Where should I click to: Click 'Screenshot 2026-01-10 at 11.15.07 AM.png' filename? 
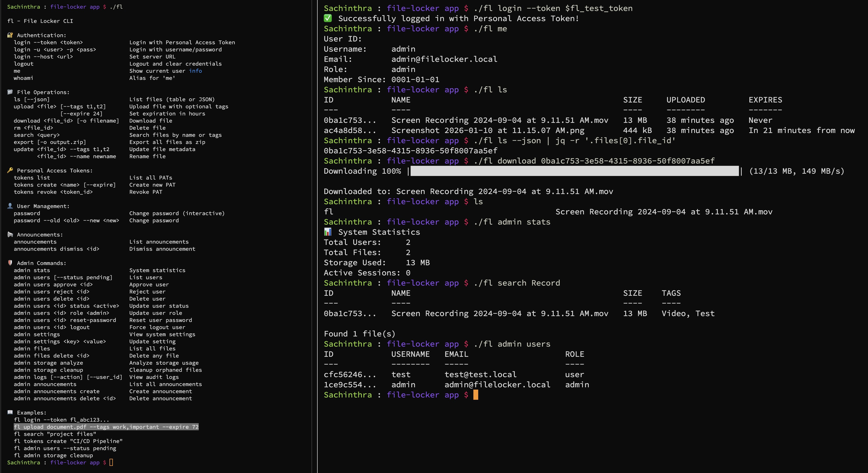tap(488, 130)
